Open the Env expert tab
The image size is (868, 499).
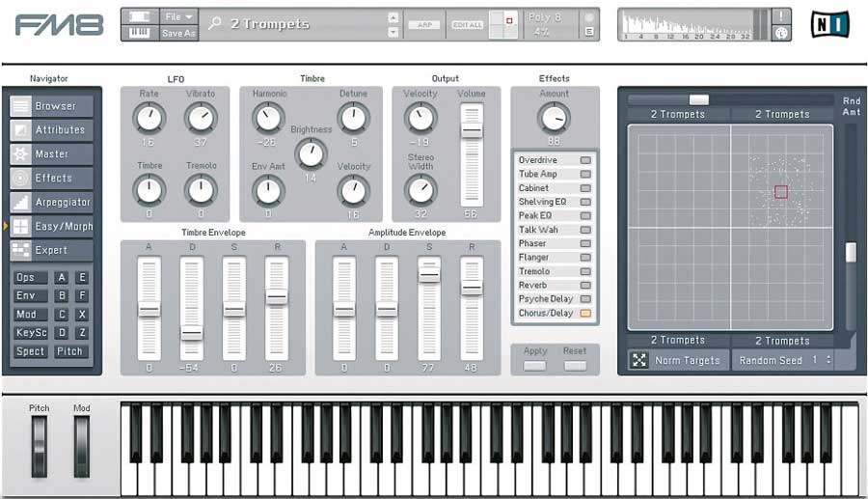click(31, 295)
